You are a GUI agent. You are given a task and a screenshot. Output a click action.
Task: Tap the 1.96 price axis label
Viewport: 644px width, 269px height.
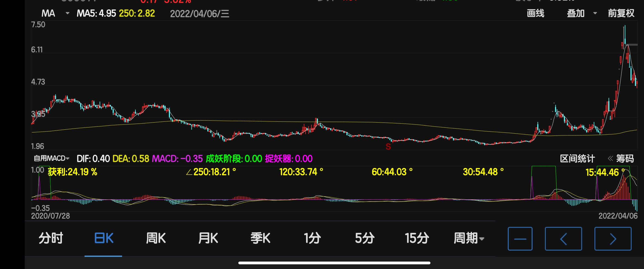(x=38, y=146)
